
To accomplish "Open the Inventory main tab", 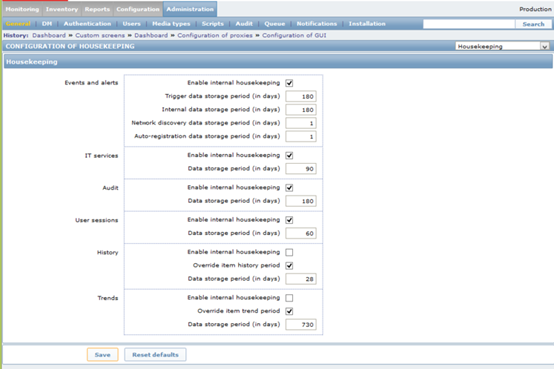I will (x=61, y=9).
